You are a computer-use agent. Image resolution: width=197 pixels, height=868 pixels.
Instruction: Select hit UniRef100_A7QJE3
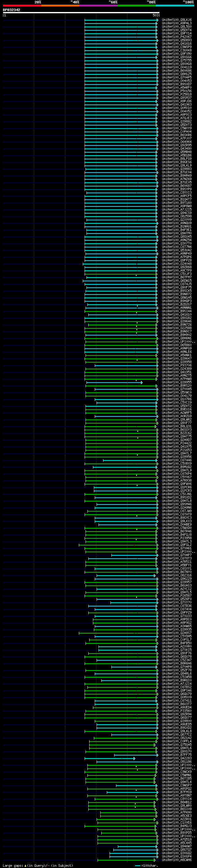(177, 118)
